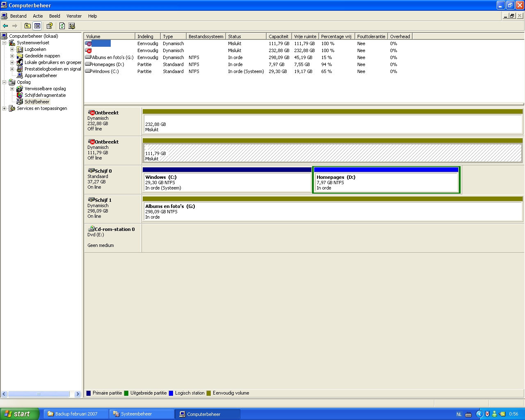
Task: Select Albums en foto's (G:) volume block
Action: [333, 209]
